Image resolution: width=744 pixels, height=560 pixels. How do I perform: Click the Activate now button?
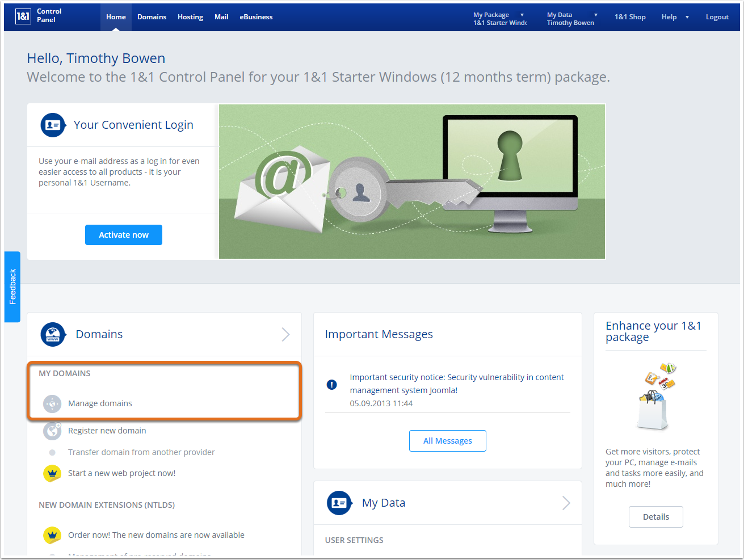pyautogui.click(x=124, y=235)
